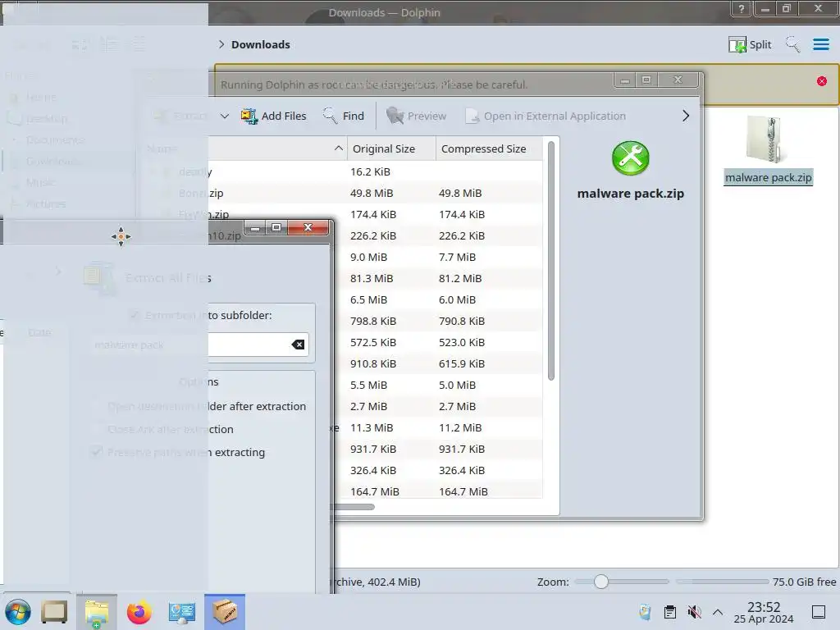Select row with original size 226.2 KiB
Viewport: 840px width, 630px height.
[x=373, y=235]
